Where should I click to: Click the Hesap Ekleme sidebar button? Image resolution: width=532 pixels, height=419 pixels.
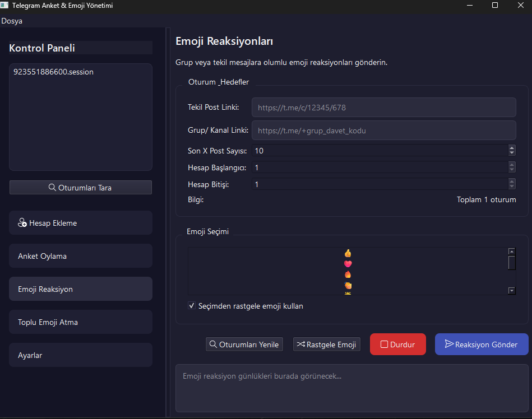pyautogui.click(x=81, y=223)
